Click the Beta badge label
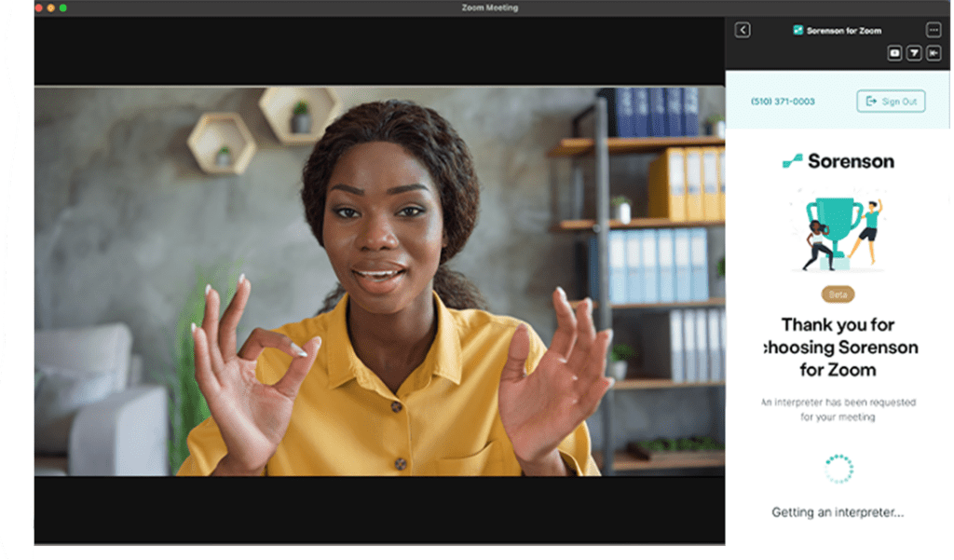Image resolution: width=954 pixels, height=560 pixels. point(839,295)
